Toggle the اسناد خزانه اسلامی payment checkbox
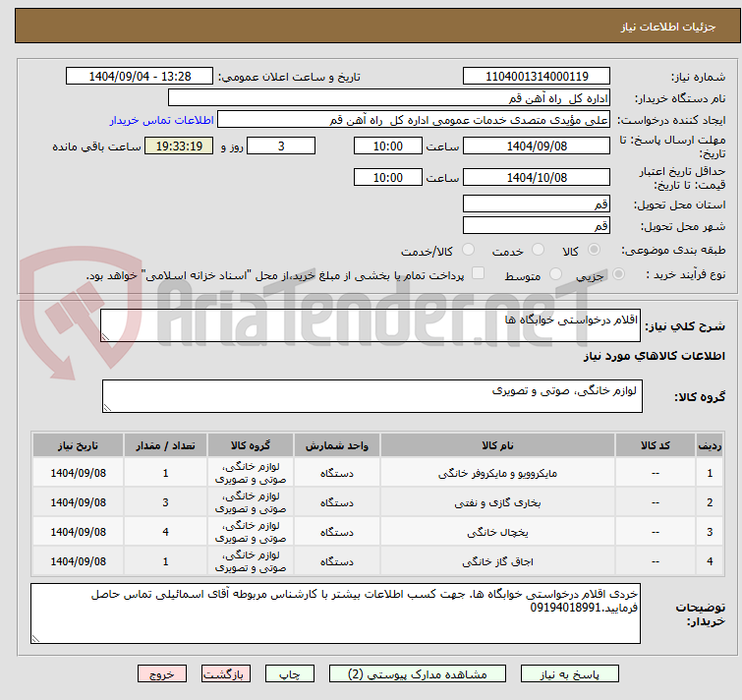The width and height of the screenshot is (742, 700). 479,273
